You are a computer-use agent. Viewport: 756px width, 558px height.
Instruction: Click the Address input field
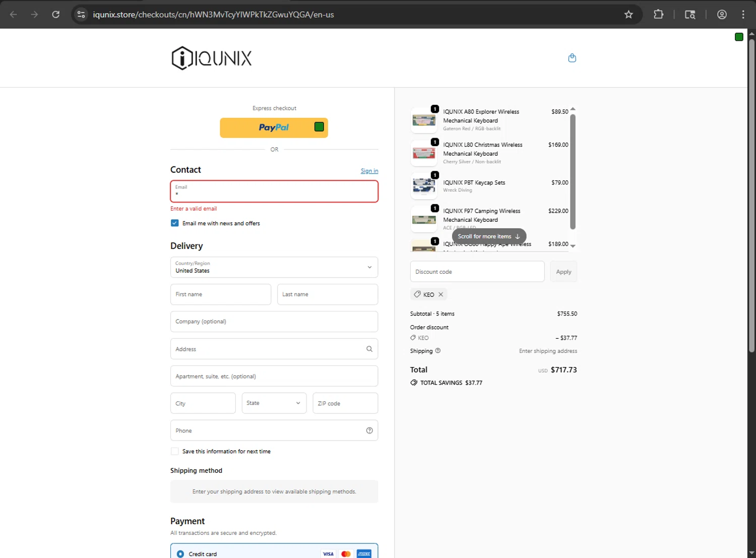pyautogui.click(x=274, y=349)
